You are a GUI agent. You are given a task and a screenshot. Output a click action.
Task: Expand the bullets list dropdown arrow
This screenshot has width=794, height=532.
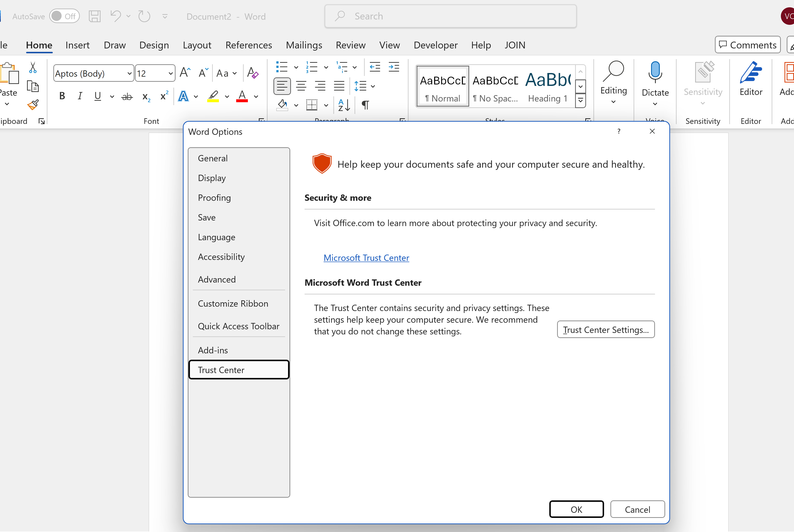coord(296,67)
